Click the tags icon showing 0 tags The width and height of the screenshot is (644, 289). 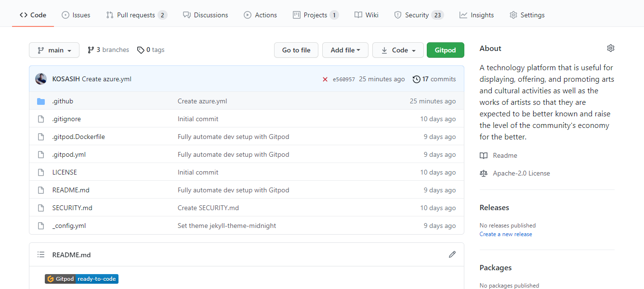(x=141, y=50)
